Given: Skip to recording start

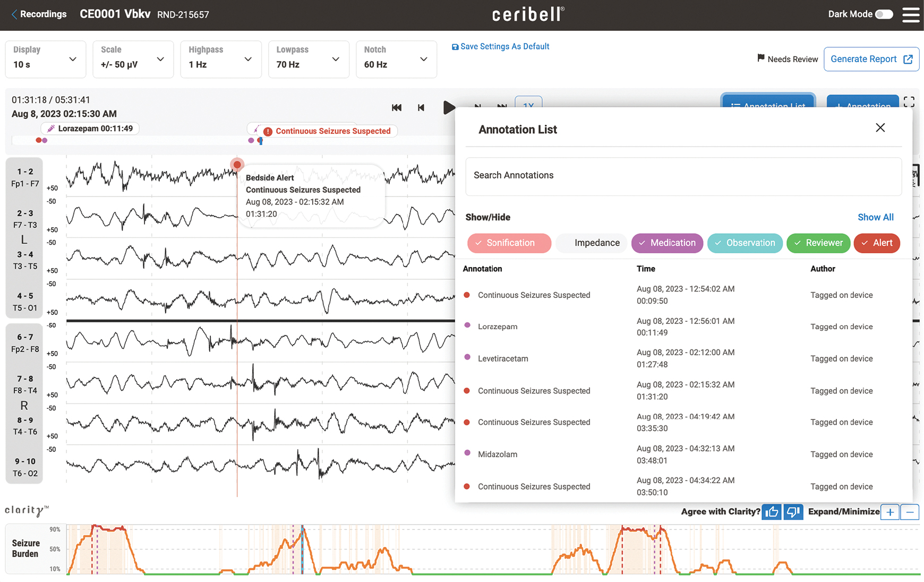Looking at the screenshot, I should coord(396,107).
